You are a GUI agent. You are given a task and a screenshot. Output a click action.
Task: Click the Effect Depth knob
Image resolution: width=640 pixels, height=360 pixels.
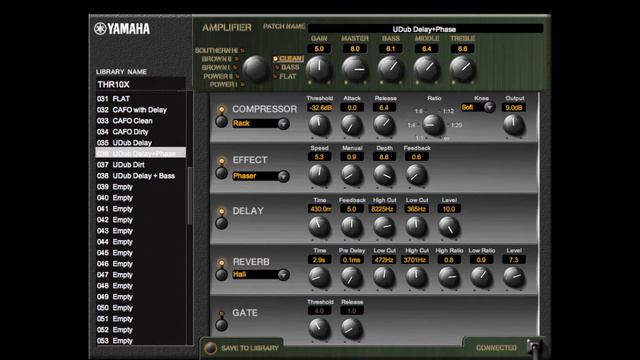(384, 175)
